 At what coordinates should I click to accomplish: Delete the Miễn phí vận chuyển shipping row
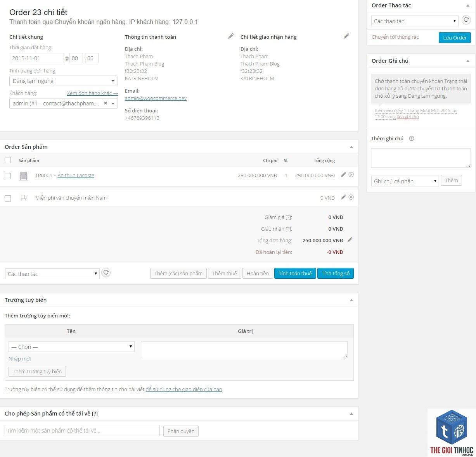point(351,197)
